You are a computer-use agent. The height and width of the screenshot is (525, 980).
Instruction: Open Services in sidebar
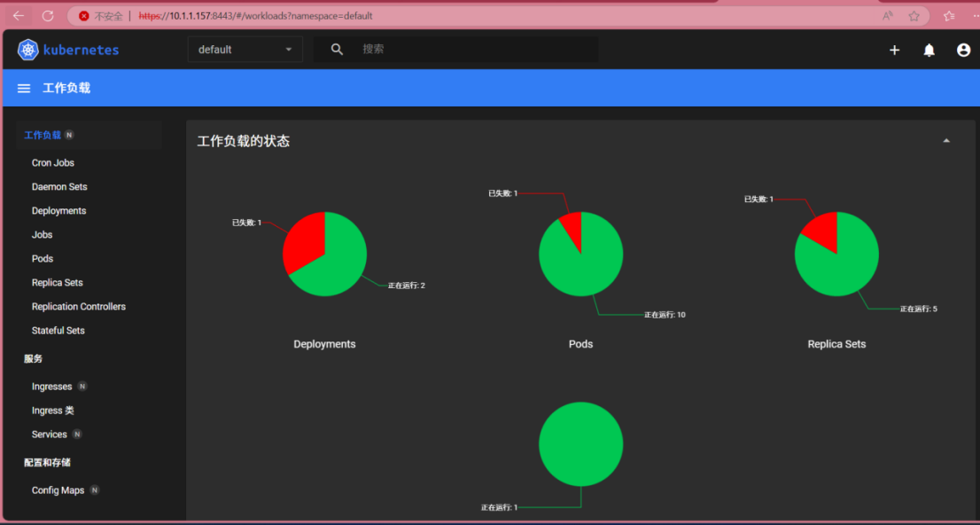click(x=50, y=435)
